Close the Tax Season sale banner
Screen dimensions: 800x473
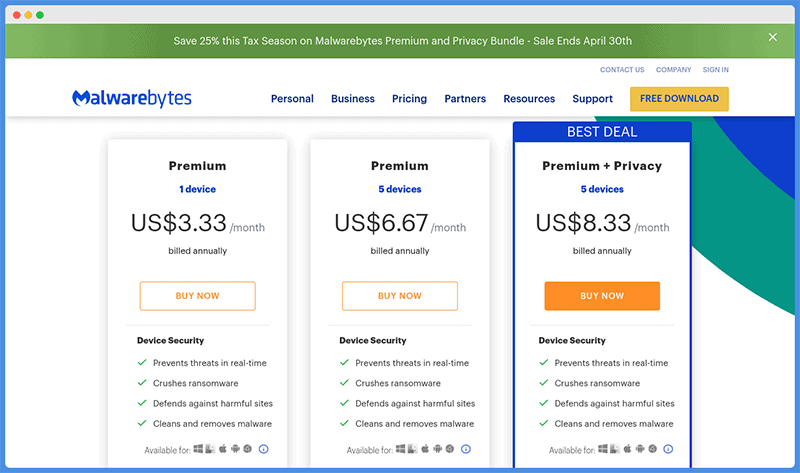coord(772,37)
